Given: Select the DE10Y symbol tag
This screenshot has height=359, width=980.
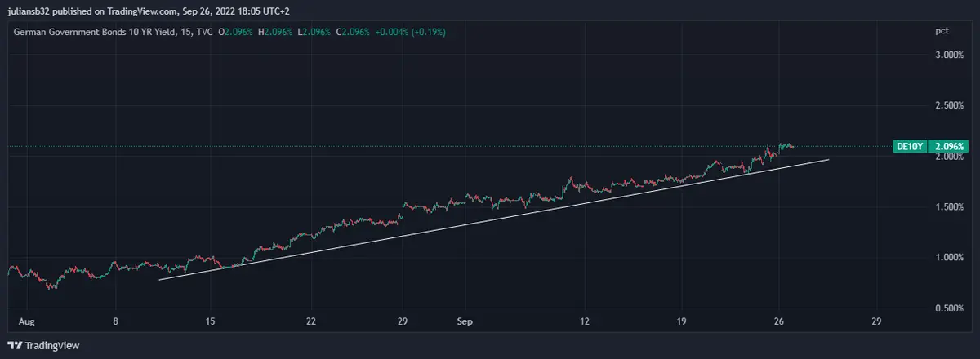Looking at the screenshot, I should (909, 147).
